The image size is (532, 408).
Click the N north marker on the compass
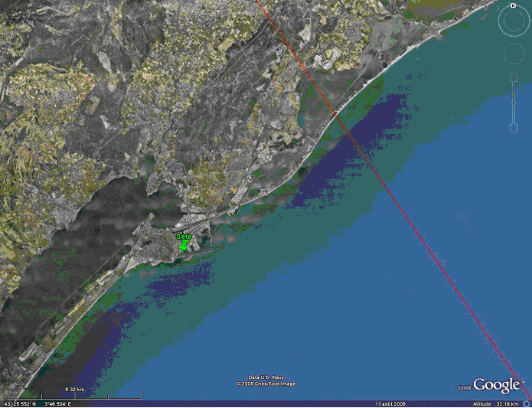click(x=512, y=5)
